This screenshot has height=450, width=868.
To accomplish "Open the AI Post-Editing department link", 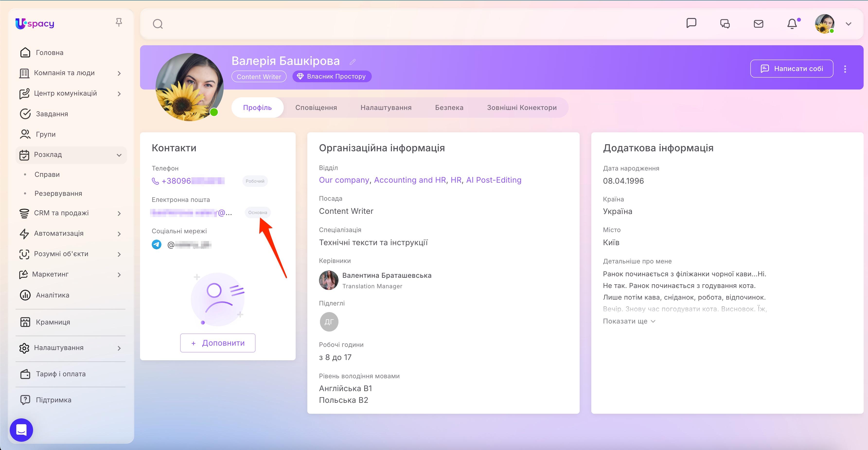I will tap(494, 180).
